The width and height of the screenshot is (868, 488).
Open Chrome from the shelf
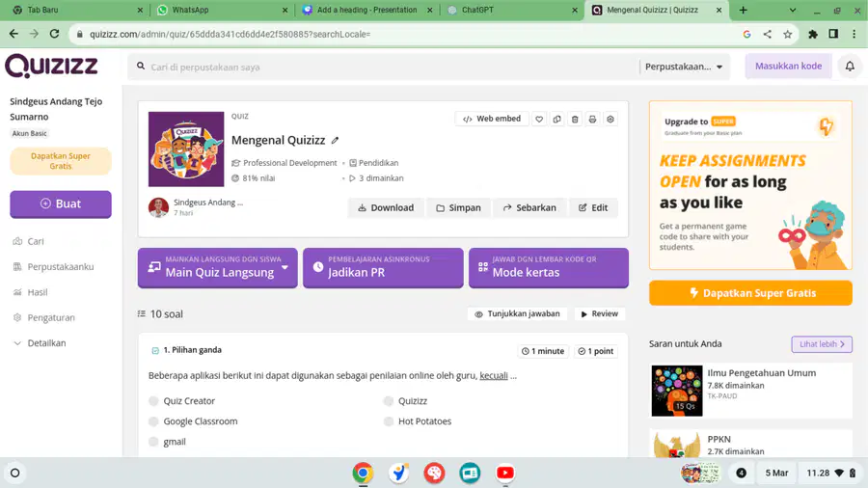point(363,474)
